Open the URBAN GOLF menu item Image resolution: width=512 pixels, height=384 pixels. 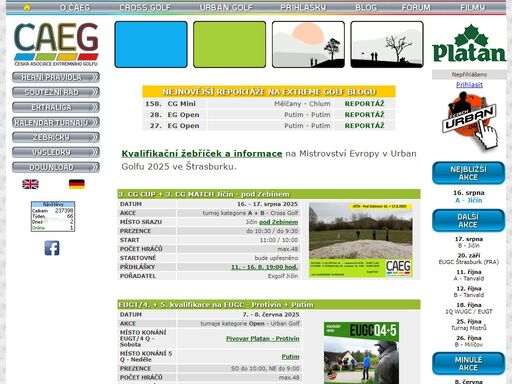[x=226, y=7]
